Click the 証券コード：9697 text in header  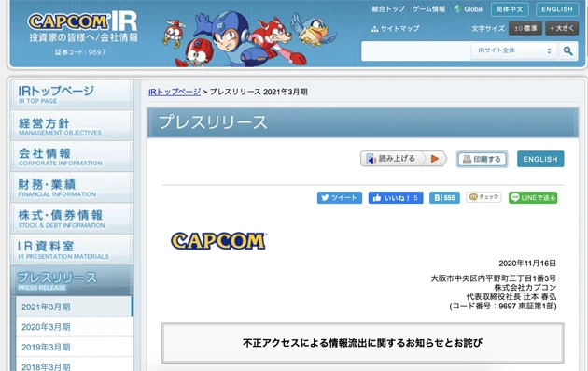(80, 52)
